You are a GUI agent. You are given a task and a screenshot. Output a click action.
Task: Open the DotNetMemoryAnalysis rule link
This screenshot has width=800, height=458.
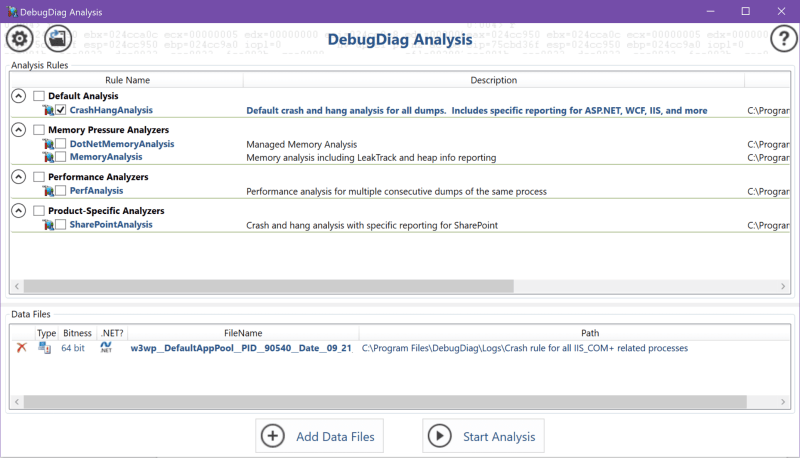tap(122, 144)
